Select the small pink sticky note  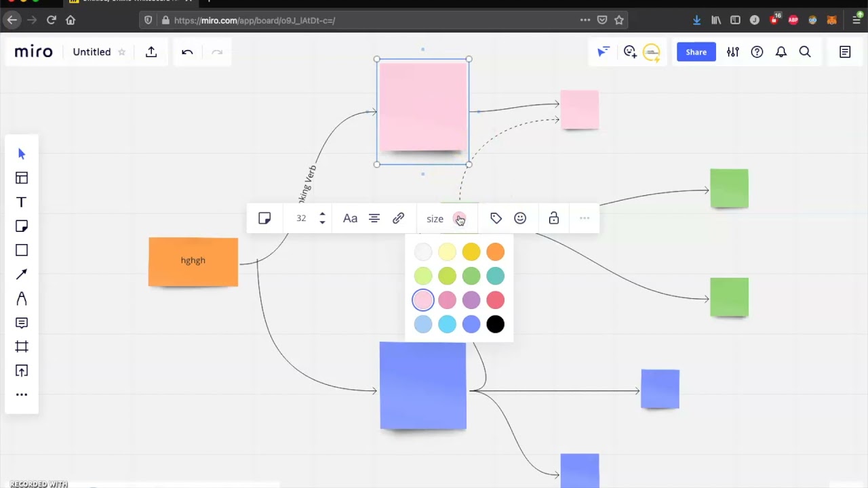(x=580, y=109)
